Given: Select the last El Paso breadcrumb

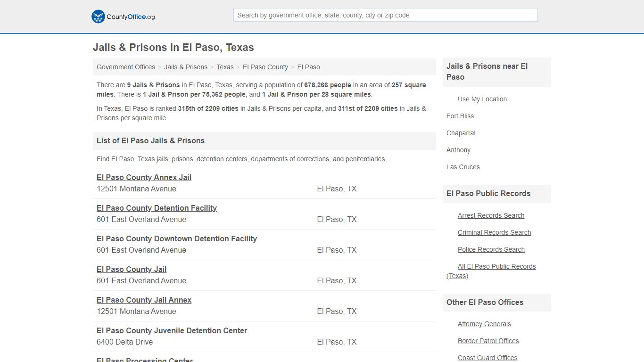Looking at the screenshot, I should (308, 67).
